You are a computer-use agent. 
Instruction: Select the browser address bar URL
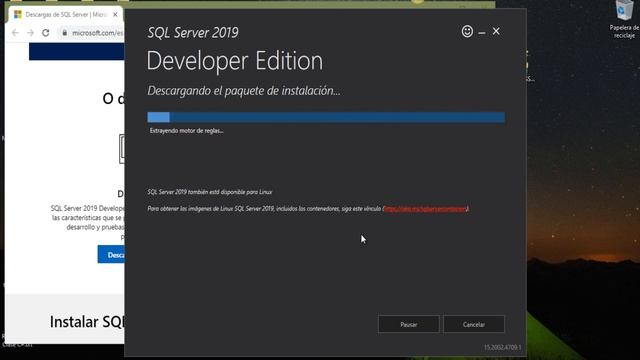[x=97, y=33]
